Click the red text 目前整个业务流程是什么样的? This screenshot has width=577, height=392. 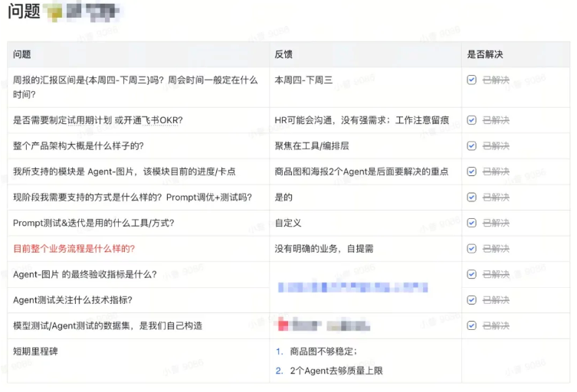click(x=74, y=249)
